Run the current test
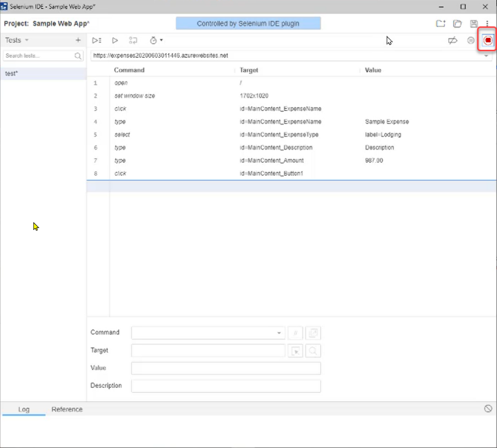Screen dimensions: 497x448 (x=115, y=40)
